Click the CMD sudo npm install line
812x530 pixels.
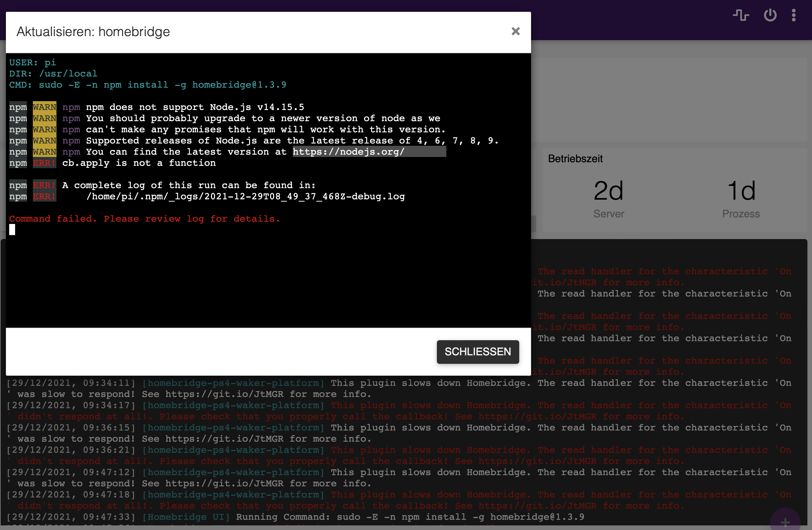pyautogui.click(x=148, y=85)
